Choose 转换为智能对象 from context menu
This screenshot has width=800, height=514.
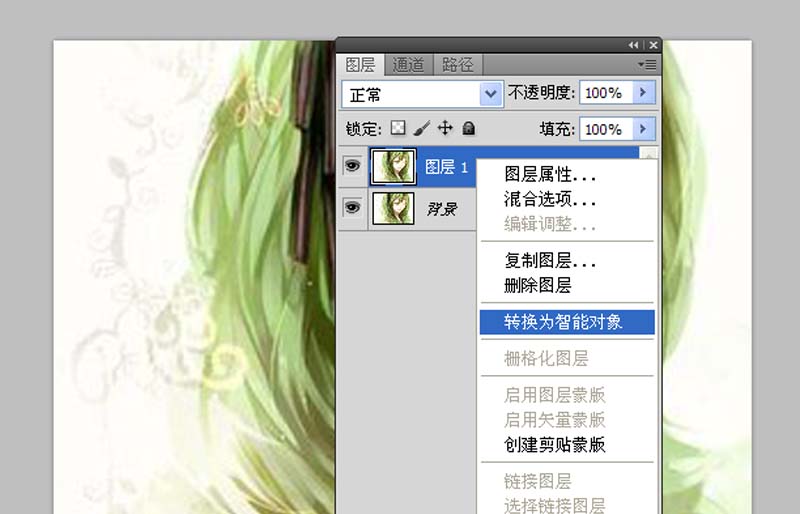tap(567, 322)
